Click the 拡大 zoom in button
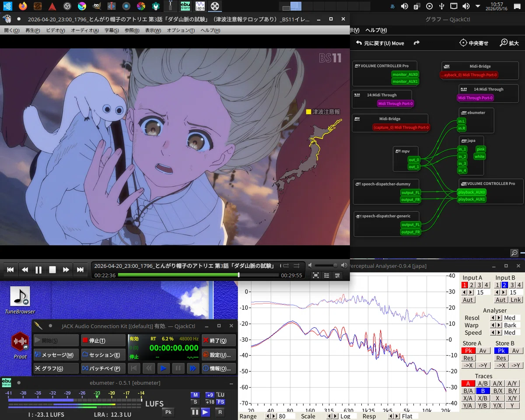 click(x=510, y=43)
